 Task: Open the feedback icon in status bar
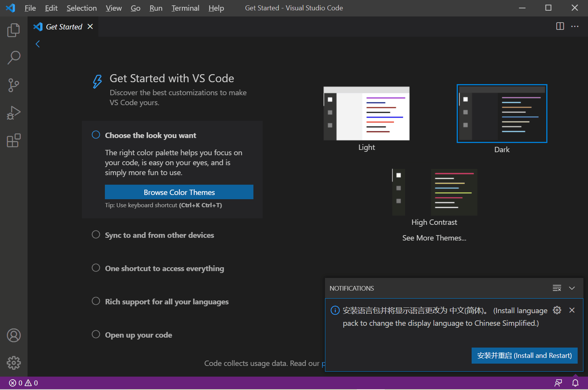pos(558,383)
